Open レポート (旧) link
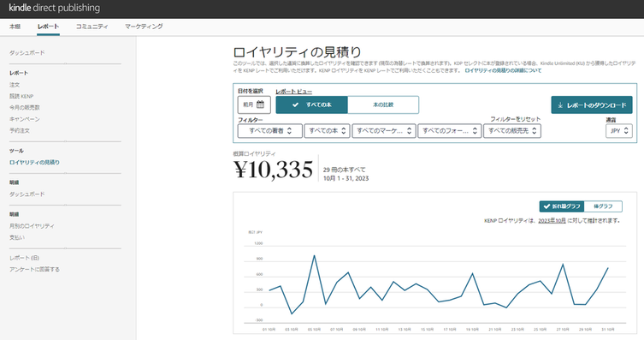The image size is (644, 340). pyautogui.click(x=24, y=258)
